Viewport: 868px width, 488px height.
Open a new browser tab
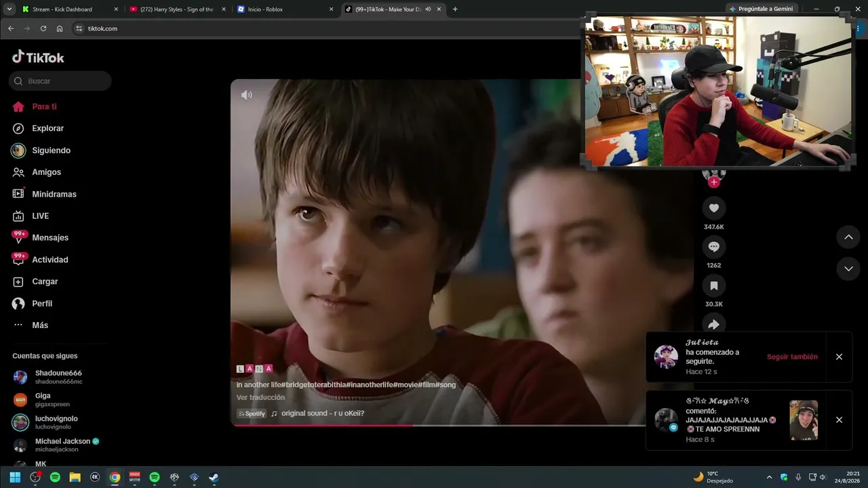pyautogui.click(x=455, y=9)
